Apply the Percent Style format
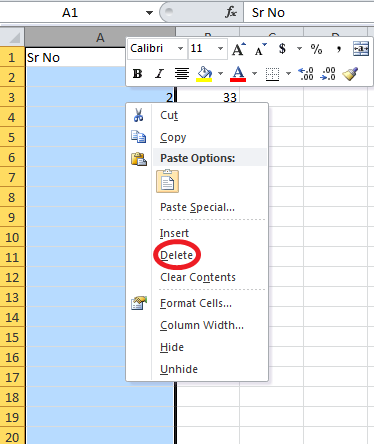The width and height of the screenshot is (374, 444). pyautogui.click(x=316, y=49)
